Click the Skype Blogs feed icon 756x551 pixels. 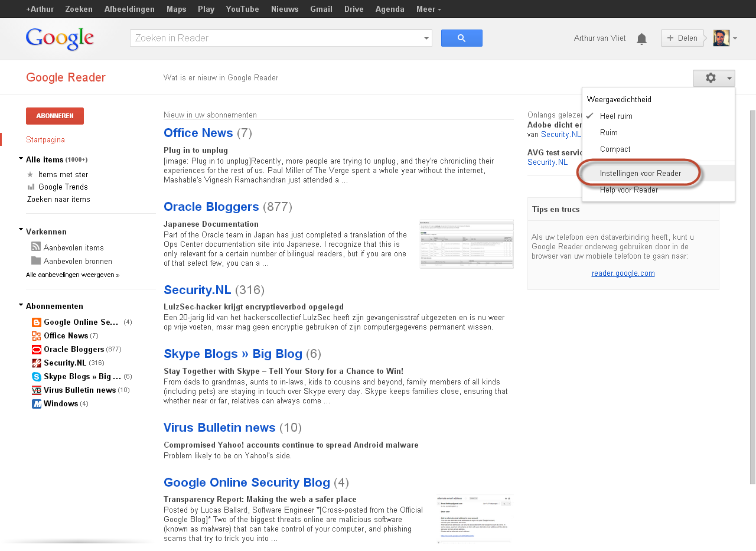coord(37,377)
